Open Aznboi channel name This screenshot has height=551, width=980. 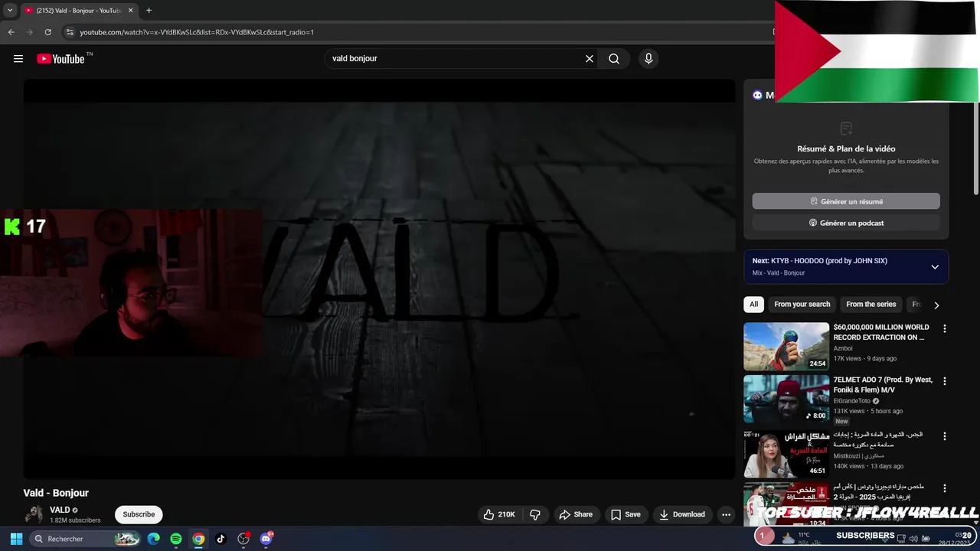843,348
